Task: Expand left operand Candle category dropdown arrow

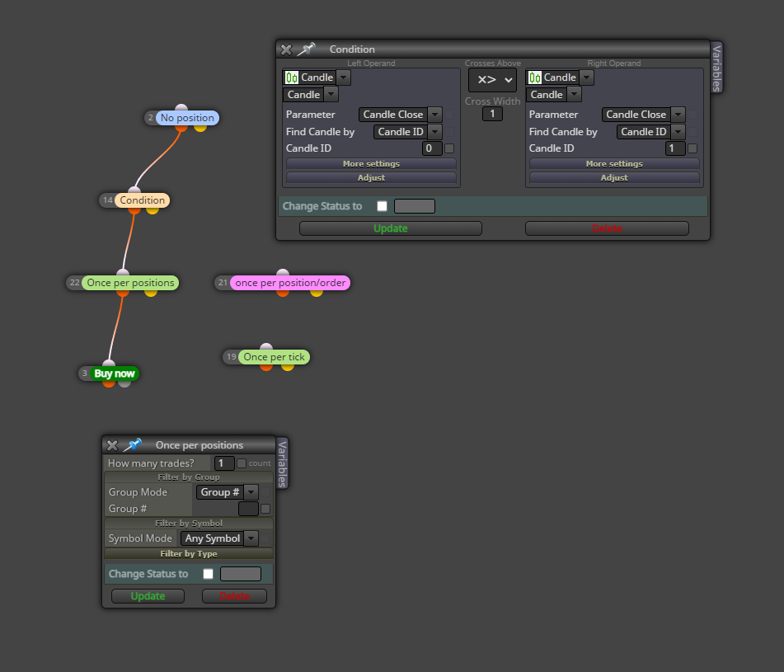Action: click(343, 78)
